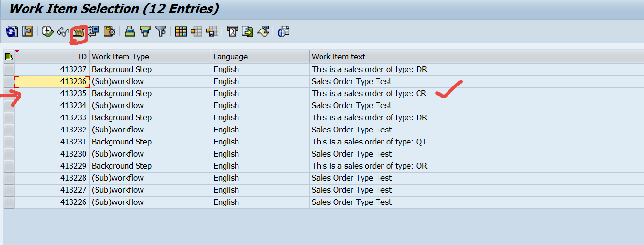Click the clipboard with gear icon
The height and width of the screenshot is (245, 644).
[x=110, y=32]
